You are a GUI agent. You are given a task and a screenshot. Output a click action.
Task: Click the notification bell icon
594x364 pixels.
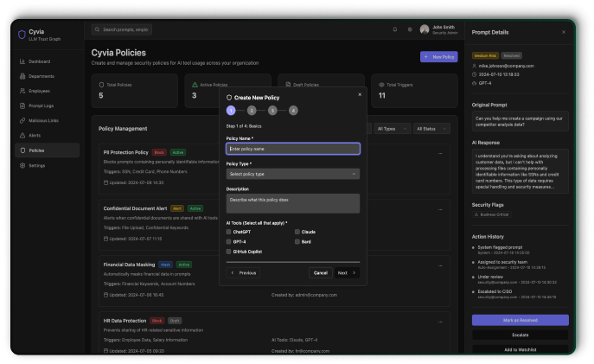395,29
